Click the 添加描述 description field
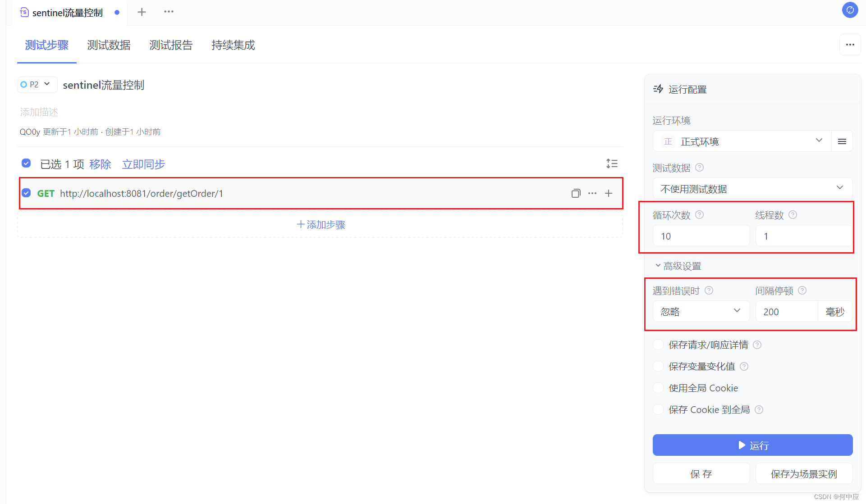The width and height of the screenshot is (866, 504). click(x=39, y=112)
